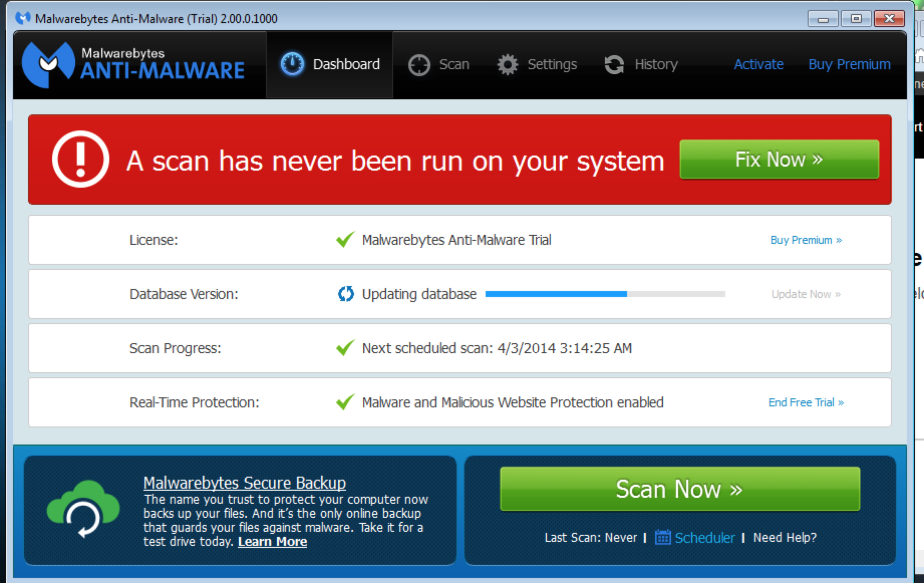Click the spinning updating database icon
The height and width of the screenshot is (583, 924).
click(346, 294)
